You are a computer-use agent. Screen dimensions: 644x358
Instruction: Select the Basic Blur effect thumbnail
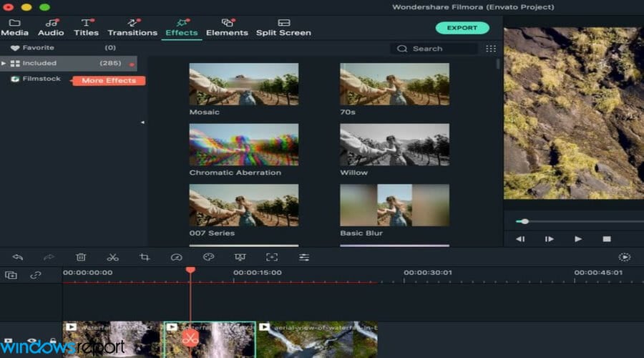[394, 205]
